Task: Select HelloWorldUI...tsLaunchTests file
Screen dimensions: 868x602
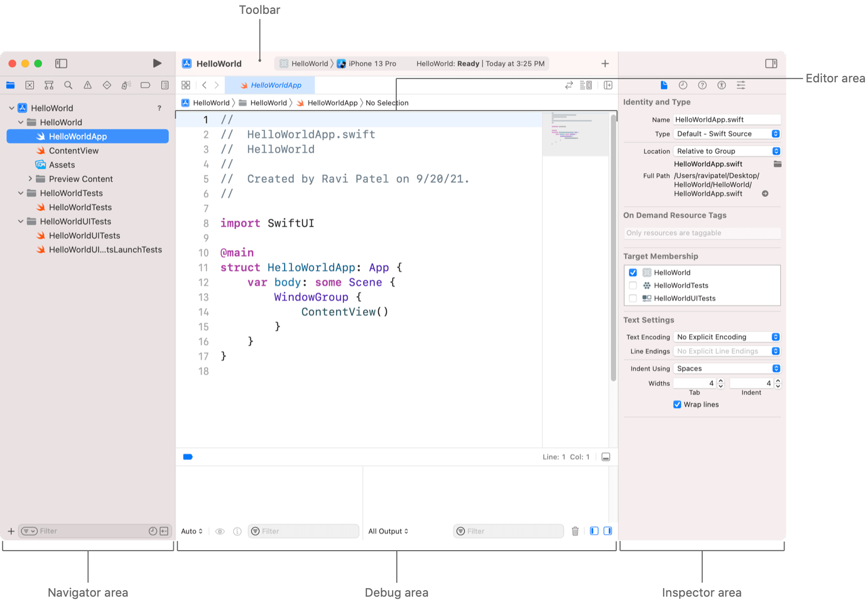Action: coord(105,250)
